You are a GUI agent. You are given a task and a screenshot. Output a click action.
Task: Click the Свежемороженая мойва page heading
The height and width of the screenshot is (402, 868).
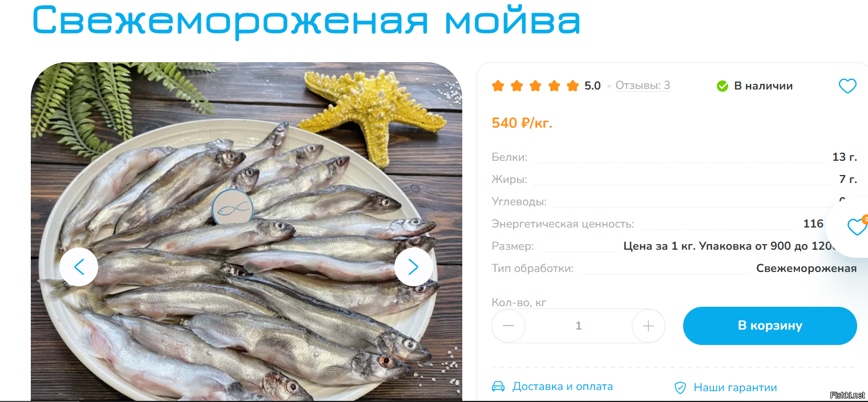pyautogui.click(x=306, y=21)
